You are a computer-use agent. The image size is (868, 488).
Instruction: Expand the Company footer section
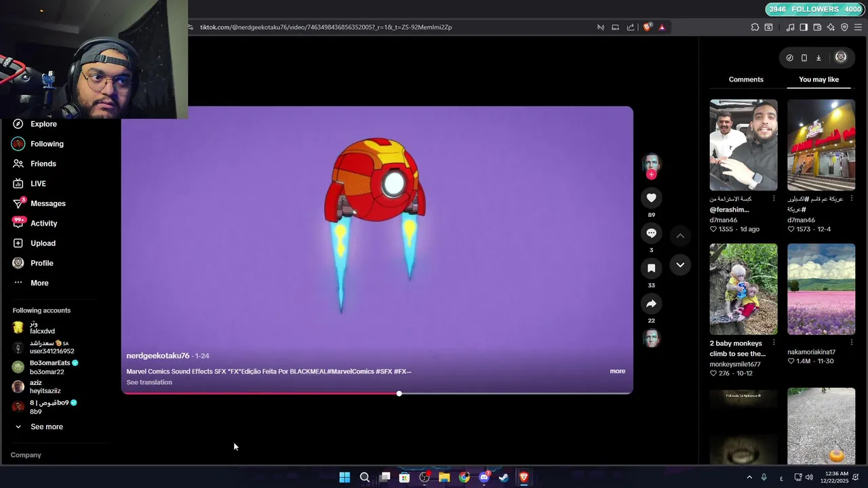[26, 455]
